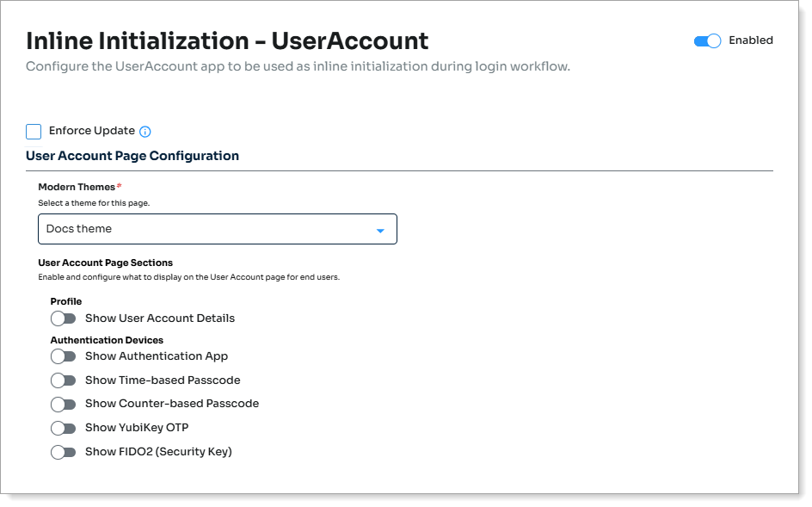The width and height of the screenshot is (812, 507).
Task: Click the Show Counter-based Passcode label
Action: 171,404
